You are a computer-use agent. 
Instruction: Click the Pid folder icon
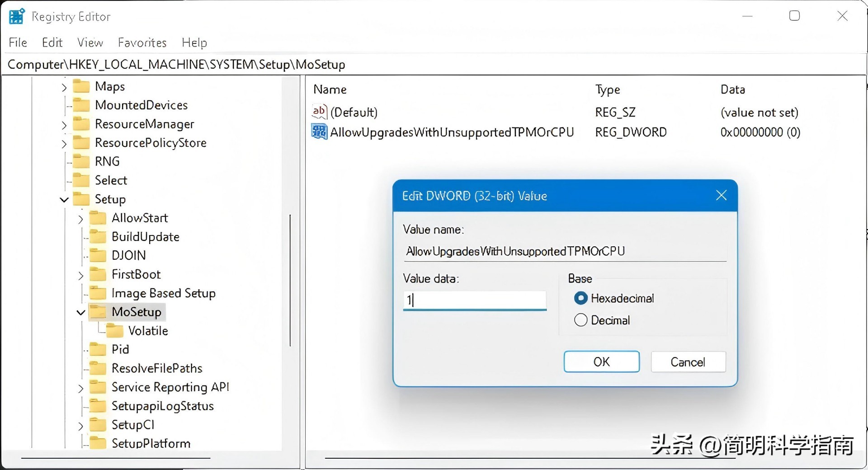click(97, 349)
